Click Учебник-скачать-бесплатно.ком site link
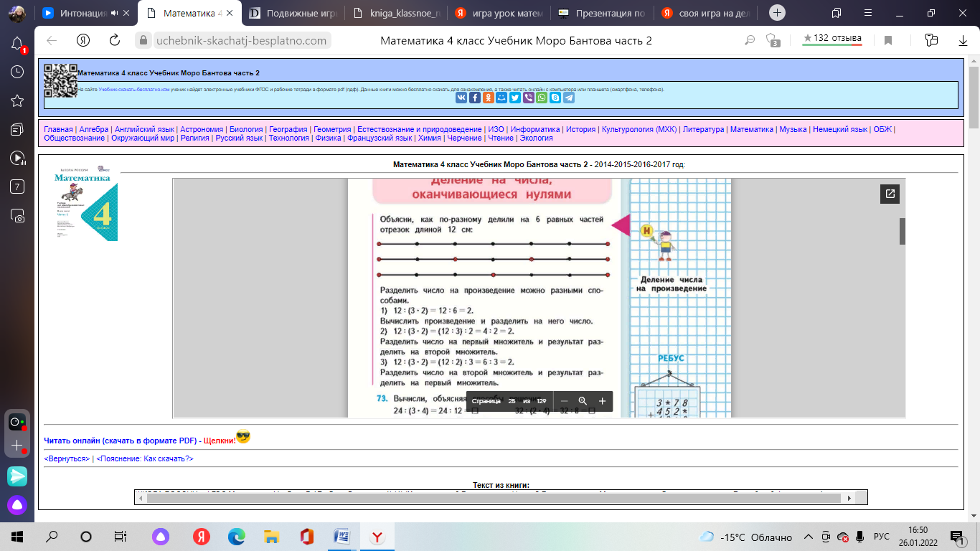Image resolution: width=980 pixels, height=551 pixels. click(x=134, y=90)
